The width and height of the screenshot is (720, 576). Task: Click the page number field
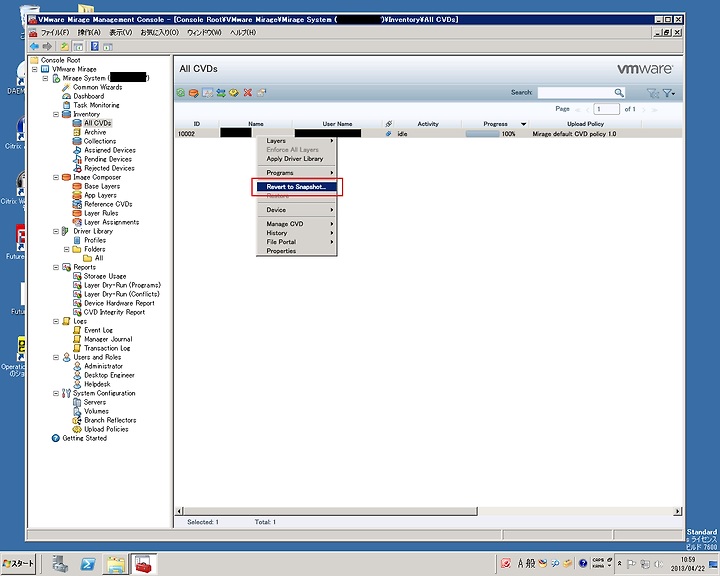pyautogui.click(x=606, y=109)
